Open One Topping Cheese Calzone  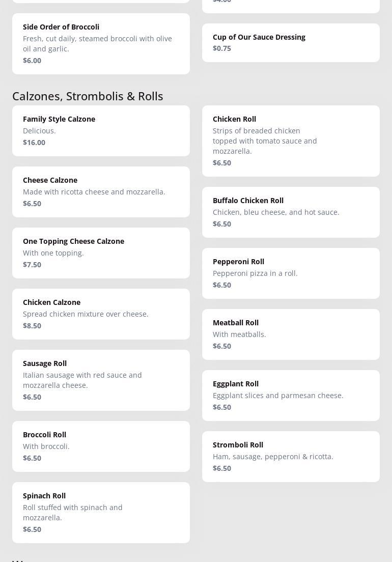(101, 253)
